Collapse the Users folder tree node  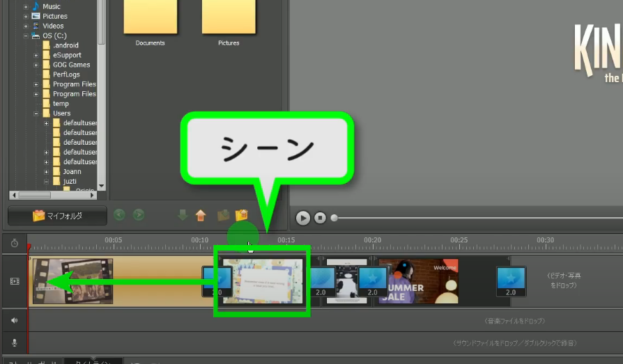(36, 113)
